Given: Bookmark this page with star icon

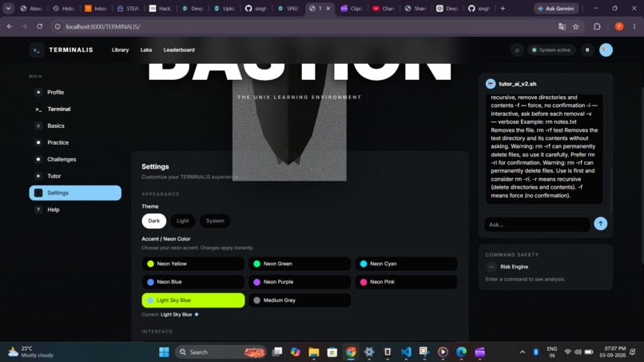Looking at the screenshot, I should tap(576, 26).
